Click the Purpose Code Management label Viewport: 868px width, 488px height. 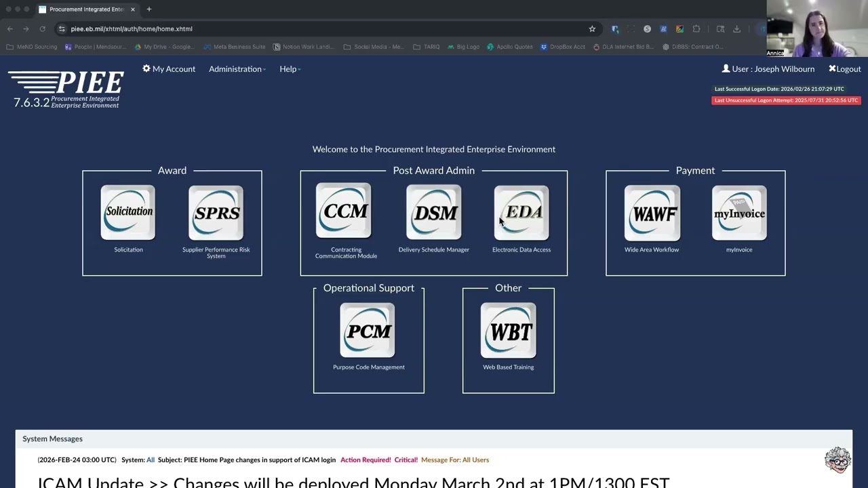coord(369,367)
